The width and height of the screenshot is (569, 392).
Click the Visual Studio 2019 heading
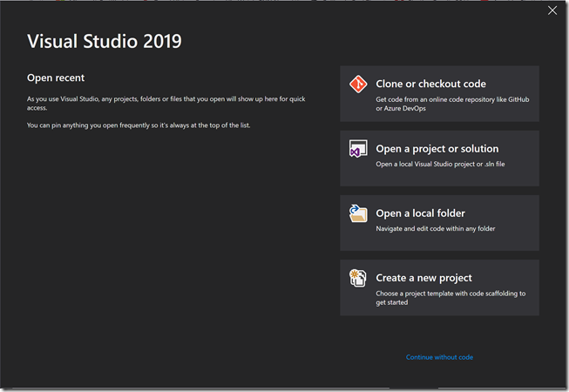point(105,41)
